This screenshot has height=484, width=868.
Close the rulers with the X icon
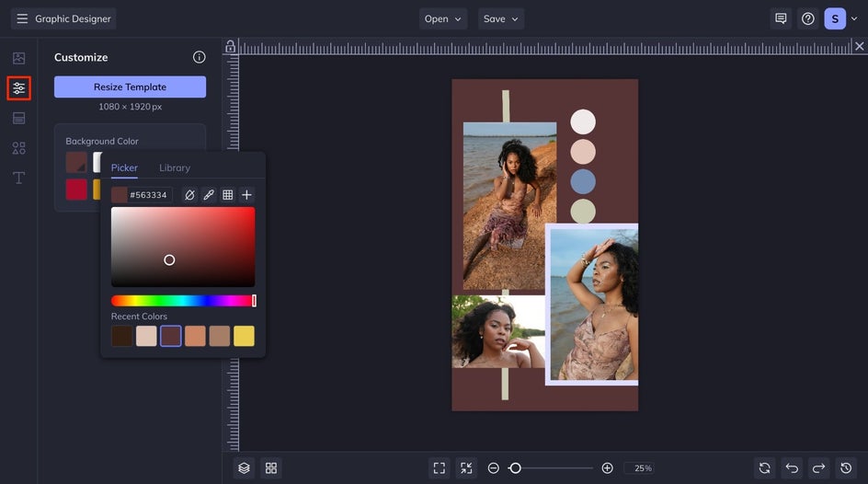pos(859,47)
